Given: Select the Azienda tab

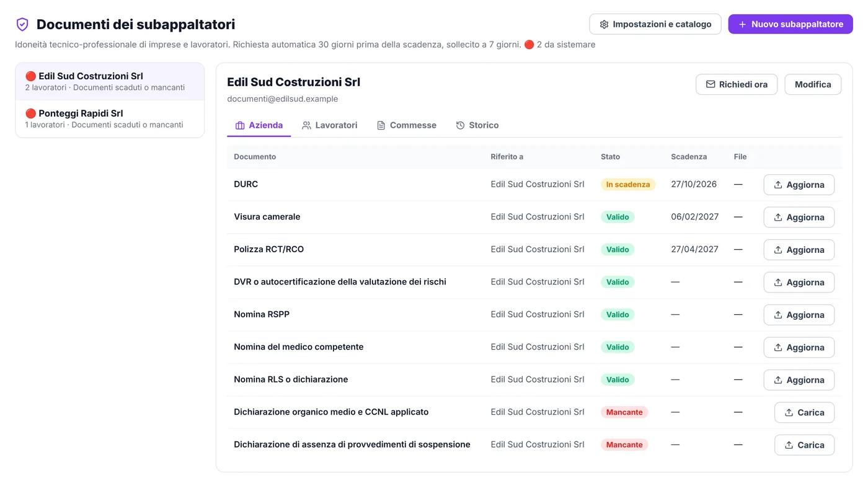Looking at the screenshot, I should pos(259,125).
